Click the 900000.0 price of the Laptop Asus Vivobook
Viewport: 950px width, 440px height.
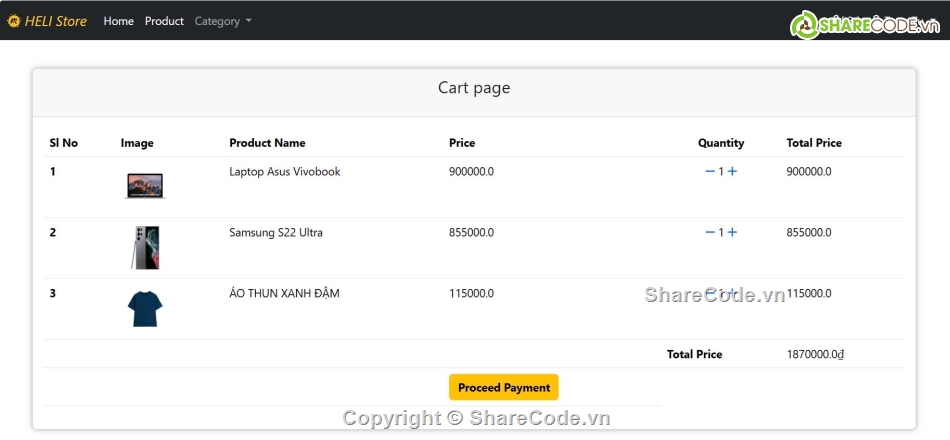pos(471,172)
